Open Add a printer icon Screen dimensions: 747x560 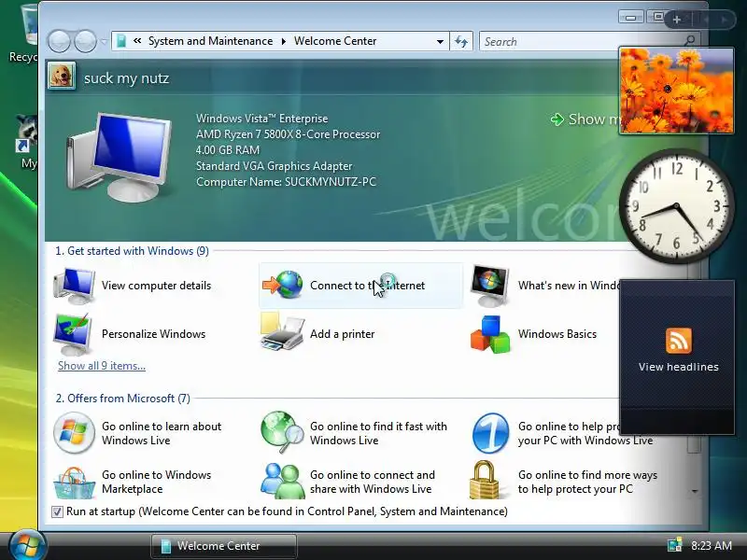coord(283,332)
